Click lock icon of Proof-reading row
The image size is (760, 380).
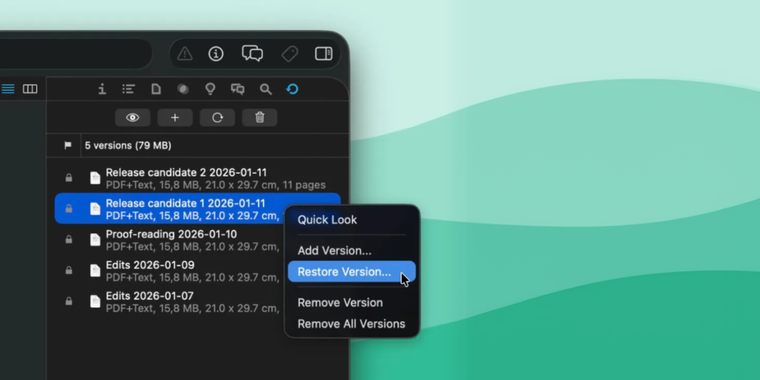tap(69, 239)
